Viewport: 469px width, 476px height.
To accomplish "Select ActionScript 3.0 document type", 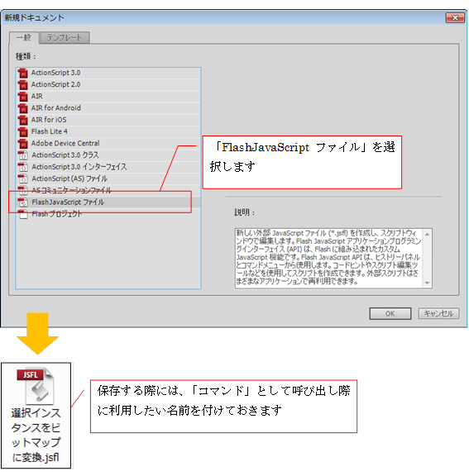I will tap(108, 73).
